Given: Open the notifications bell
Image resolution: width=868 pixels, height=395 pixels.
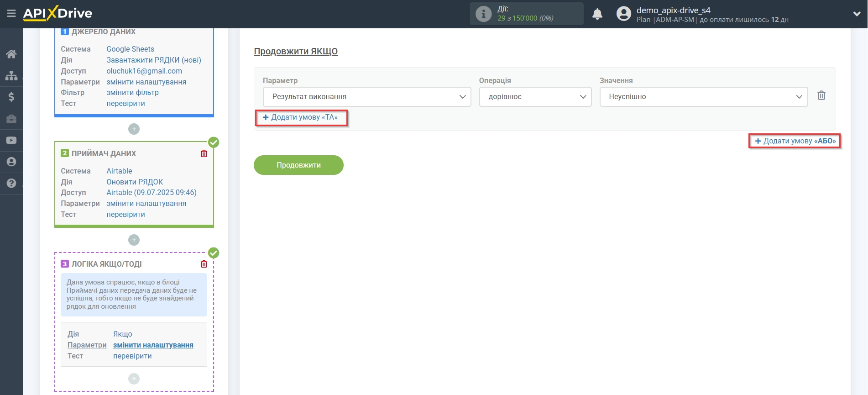Looking at the screenshot, I should 597,14.
